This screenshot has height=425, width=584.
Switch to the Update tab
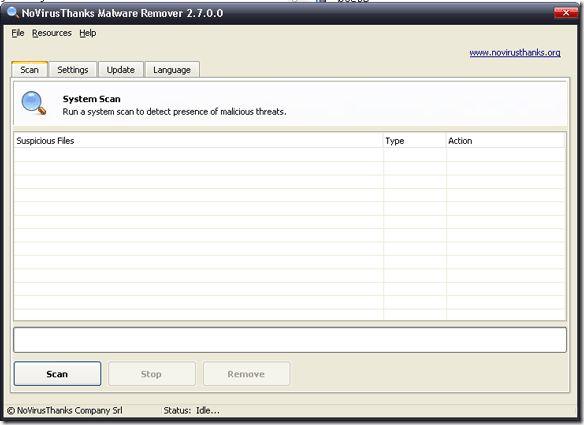click(x=121, y=70)
